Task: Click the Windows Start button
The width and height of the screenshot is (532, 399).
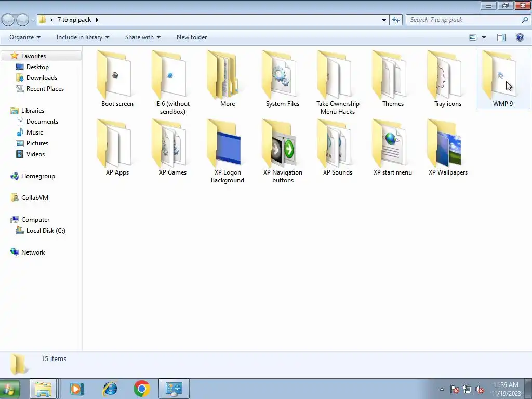Action: (9, 389)
